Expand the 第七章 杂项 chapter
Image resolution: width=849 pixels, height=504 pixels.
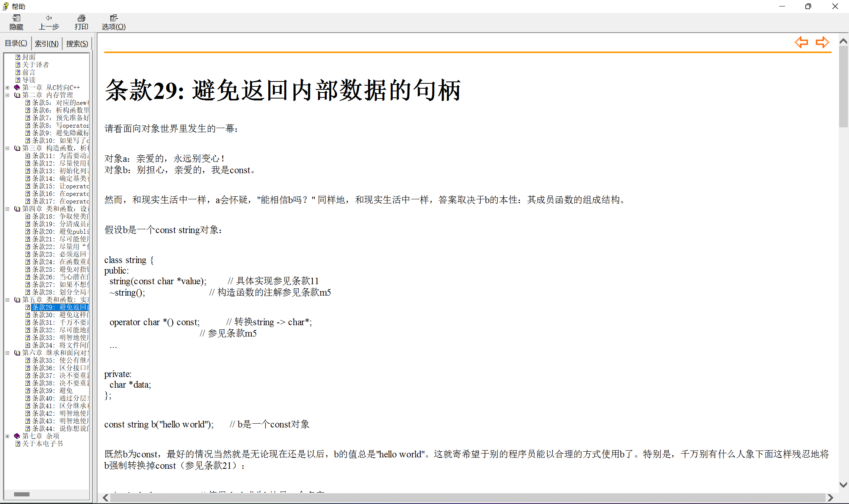pyautogui.click(x=8, y=436)
